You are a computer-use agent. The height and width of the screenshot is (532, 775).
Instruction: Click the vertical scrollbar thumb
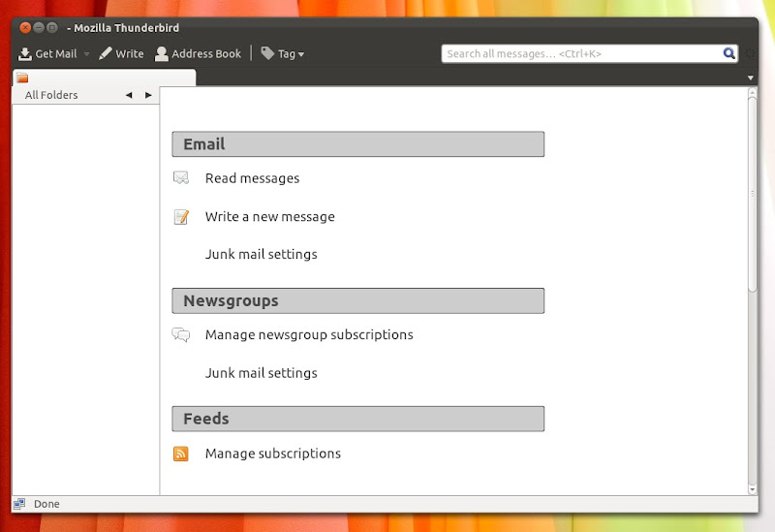click(x=753, y=195)
